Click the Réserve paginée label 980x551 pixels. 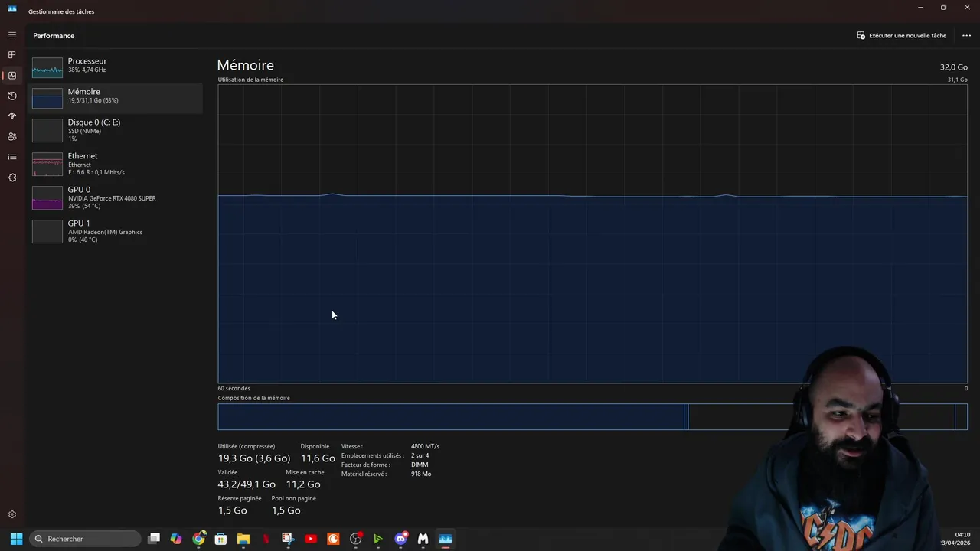[240, 498]
